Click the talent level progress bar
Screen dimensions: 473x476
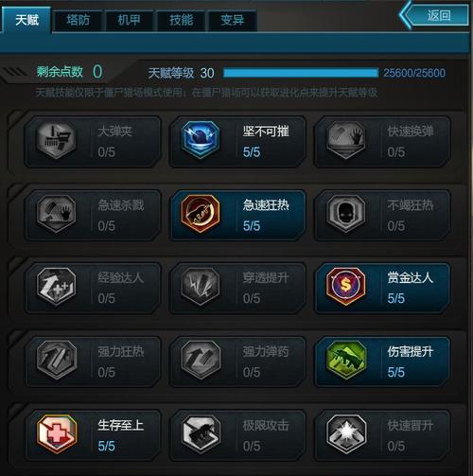click(301, 73)
